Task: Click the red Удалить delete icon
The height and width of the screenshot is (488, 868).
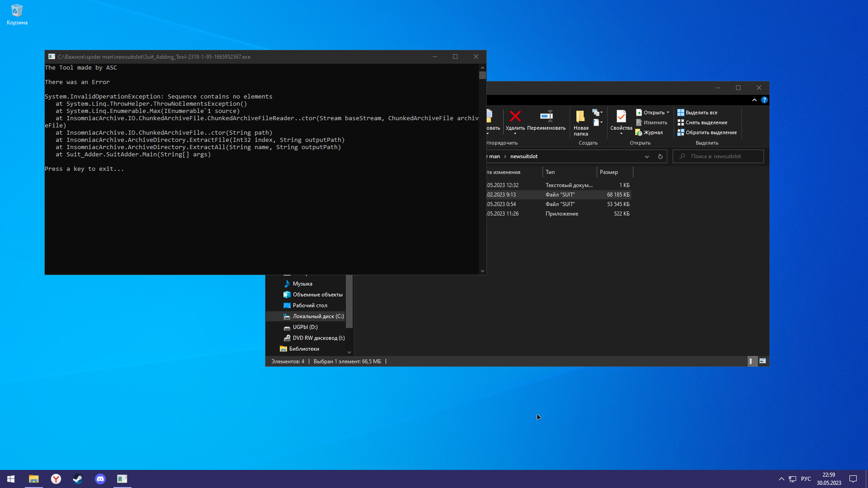Action: point(515,117)
